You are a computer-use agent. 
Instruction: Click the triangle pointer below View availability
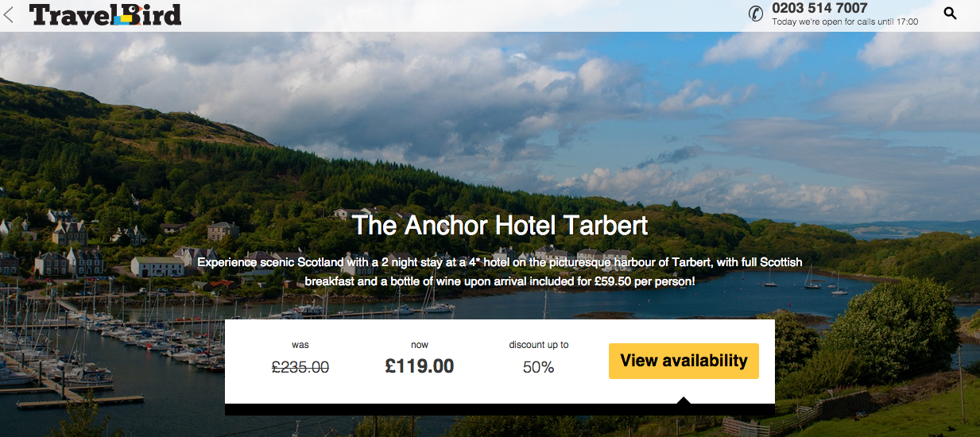tap(684, 400)
